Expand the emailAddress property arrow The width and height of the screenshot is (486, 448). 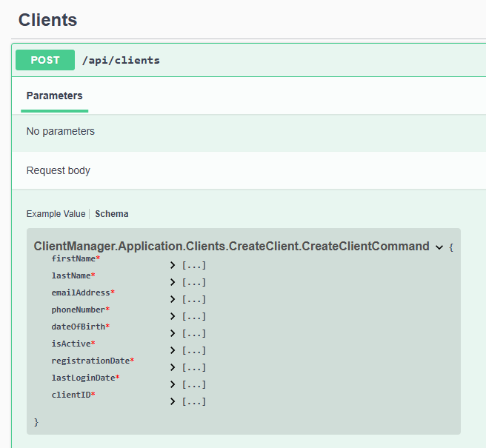[173, 299]
